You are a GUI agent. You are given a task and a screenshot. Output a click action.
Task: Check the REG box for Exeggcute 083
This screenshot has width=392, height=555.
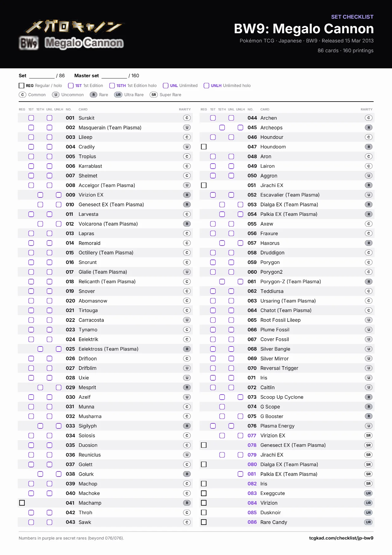[x=204, y=493]
